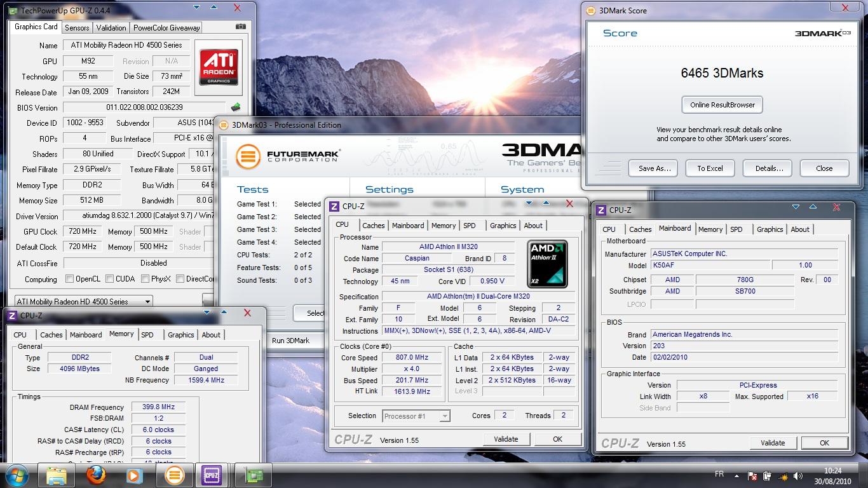Click the BIOS Version field in GPU-Z
Screen dimensions: 868x488
click(x=144, y=107)
